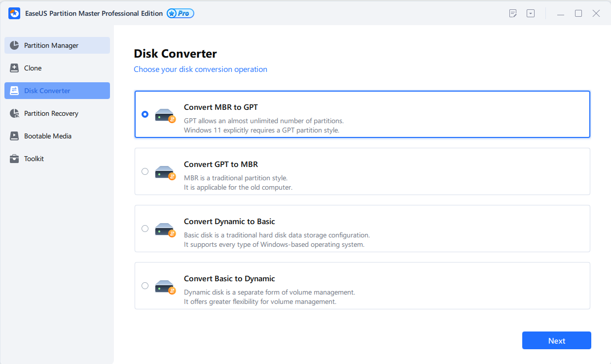This screenshot has height=364, width=611.
Task: Click the Clone sidebar icon
Action: coord(14,68)
